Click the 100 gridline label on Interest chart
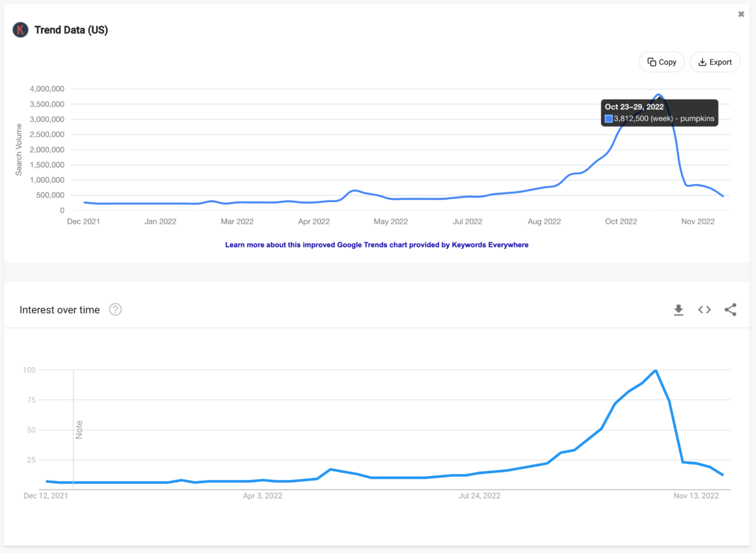 (30, 369)
